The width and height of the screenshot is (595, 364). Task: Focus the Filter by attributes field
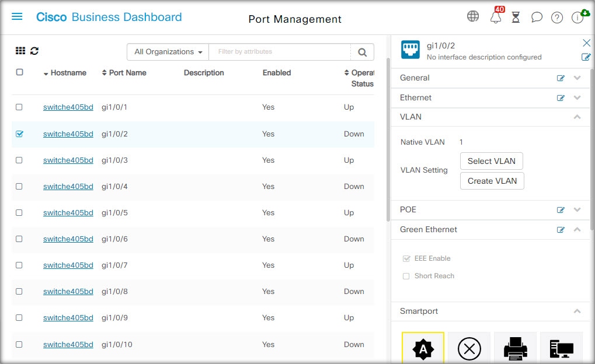coord(280,52)
